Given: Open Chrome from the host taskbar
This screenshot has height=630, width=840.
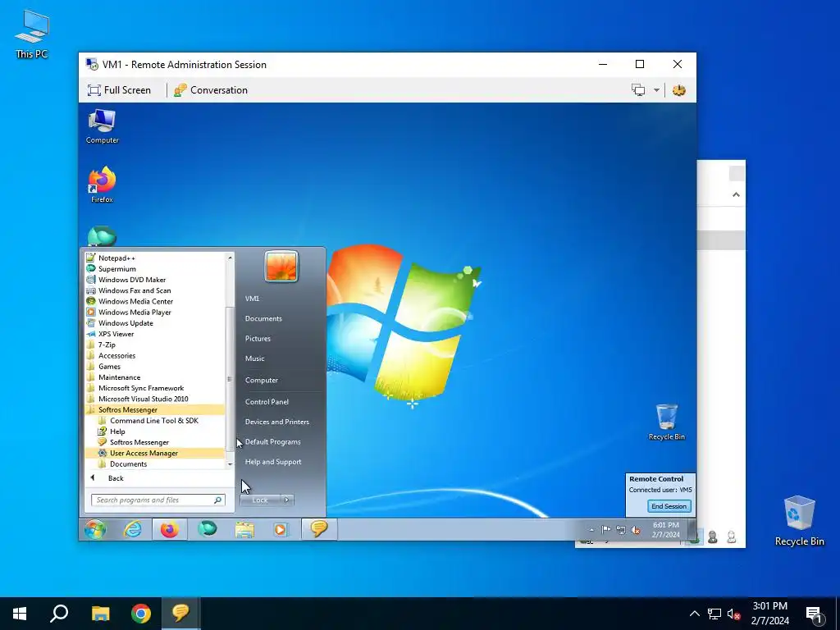Looking at the screenshot, I should [x=141, y=614].
